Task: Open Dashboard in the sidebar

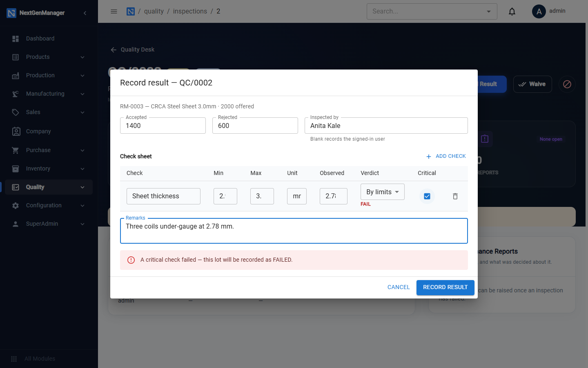Action: point(49,38)
